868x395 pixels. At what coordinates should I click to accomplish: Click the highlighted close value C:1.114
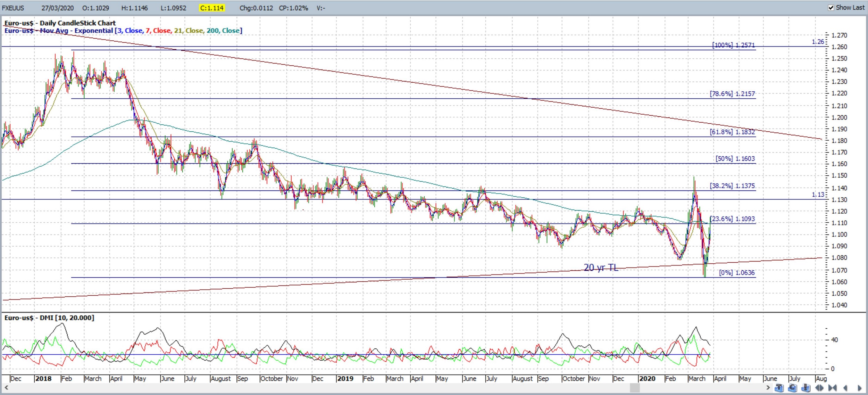click(212, 8)
